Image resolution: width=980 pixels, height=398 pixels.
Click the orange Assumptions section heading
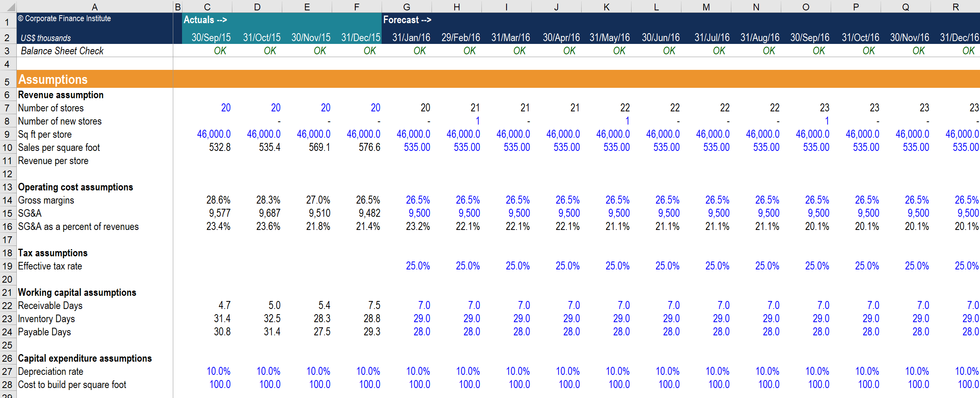pos(53,79)
